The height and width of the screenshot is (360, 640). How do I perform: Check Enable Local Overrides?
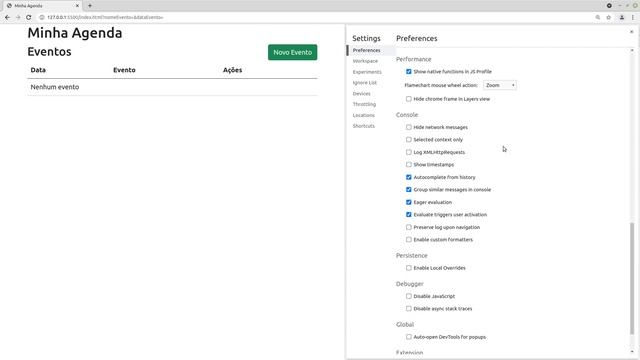point(409,268)
